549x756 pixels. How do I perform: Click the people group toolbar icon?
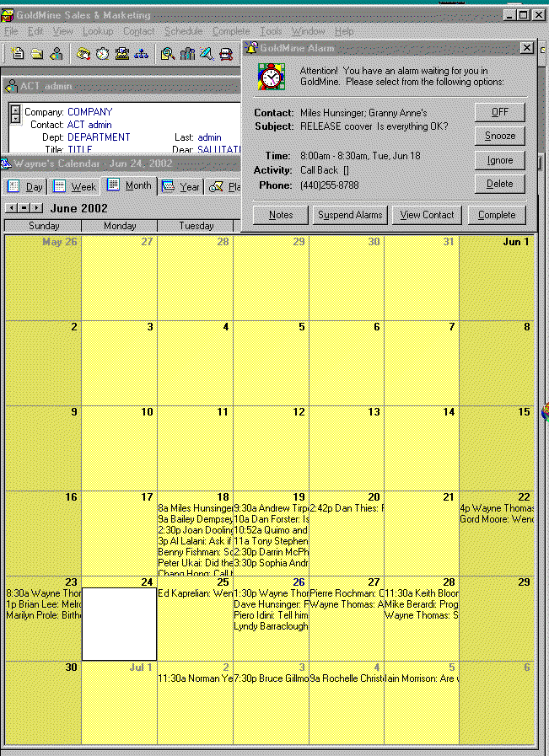(187, 53)
